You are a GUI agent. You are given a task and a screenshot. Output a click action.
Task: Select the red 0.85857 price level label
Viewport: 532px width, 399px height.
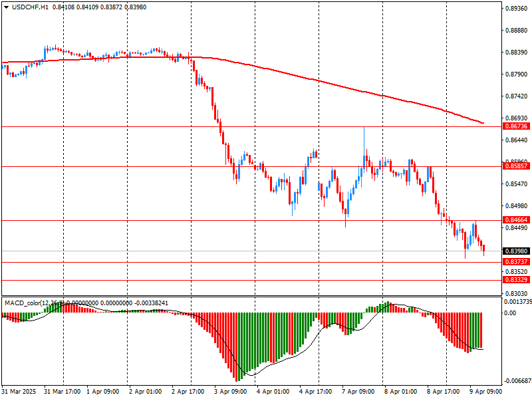click(x=516, y=166)
